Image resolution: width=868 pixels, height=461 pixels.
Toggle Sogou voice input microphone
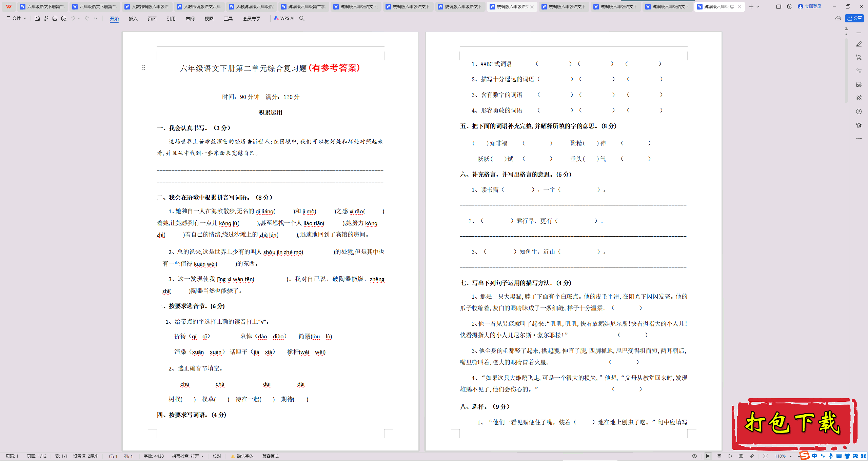click(x=831, y=456)
